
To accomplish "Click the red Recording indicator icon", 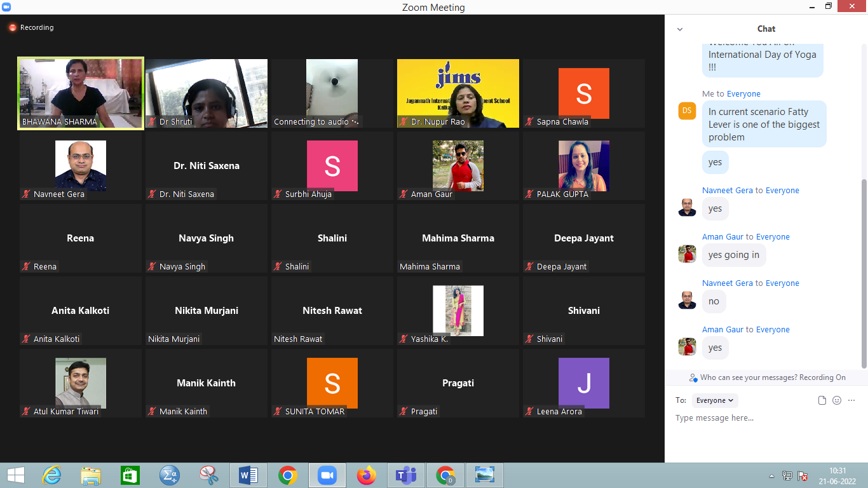I will 12,28.
